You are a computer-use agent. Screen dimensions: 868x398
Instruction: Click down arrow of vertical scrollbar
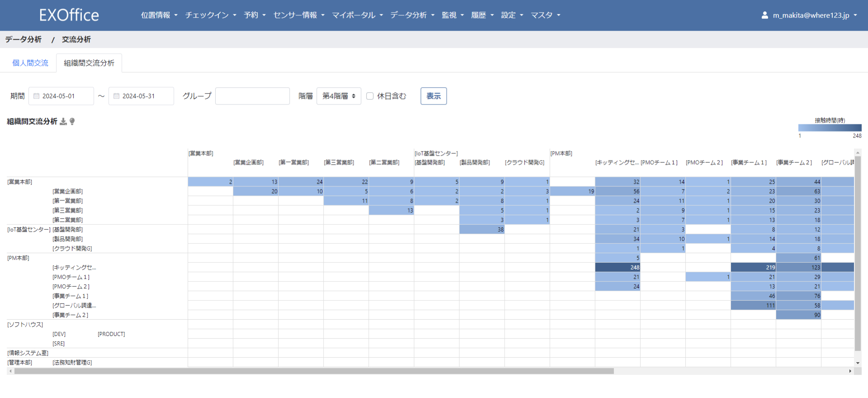pyautogui.click(x=858, y=363)
